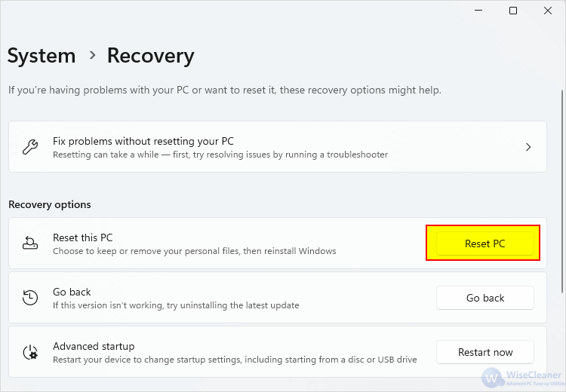Screen dimensions: 566x392
Task: Minimize the Settings window
Action: (x=478, y=11)
